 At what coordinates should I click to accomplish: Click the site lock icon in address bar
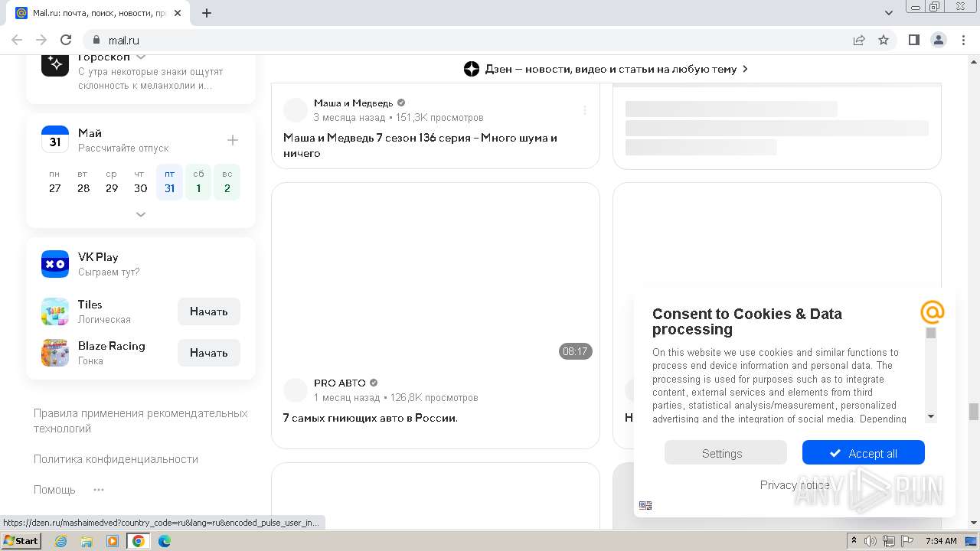coord(96,40)
